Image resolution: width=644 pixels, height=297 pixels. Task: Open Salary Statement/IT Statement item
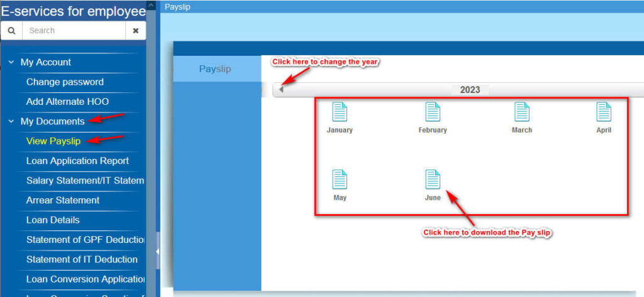point(86,180)
